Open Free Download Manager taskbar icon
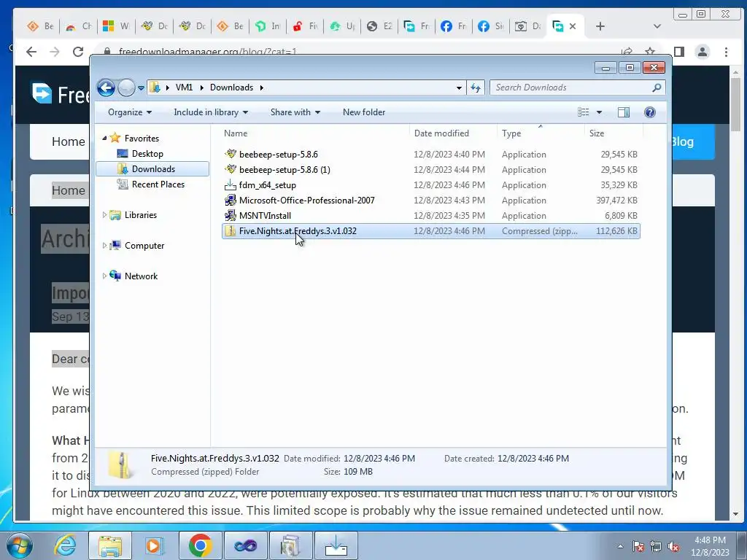The image size is (747, 560). pos(336,545)
